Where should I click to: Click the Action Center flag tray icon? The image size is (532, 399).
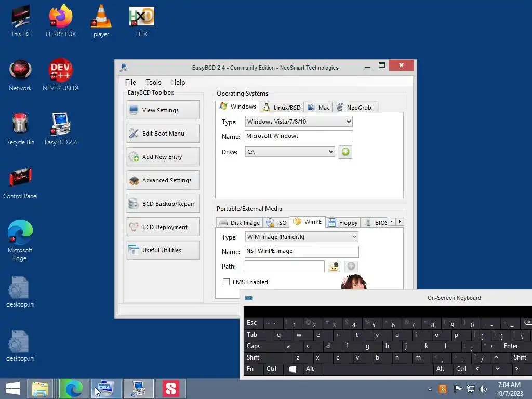click(x=458, y=389)
